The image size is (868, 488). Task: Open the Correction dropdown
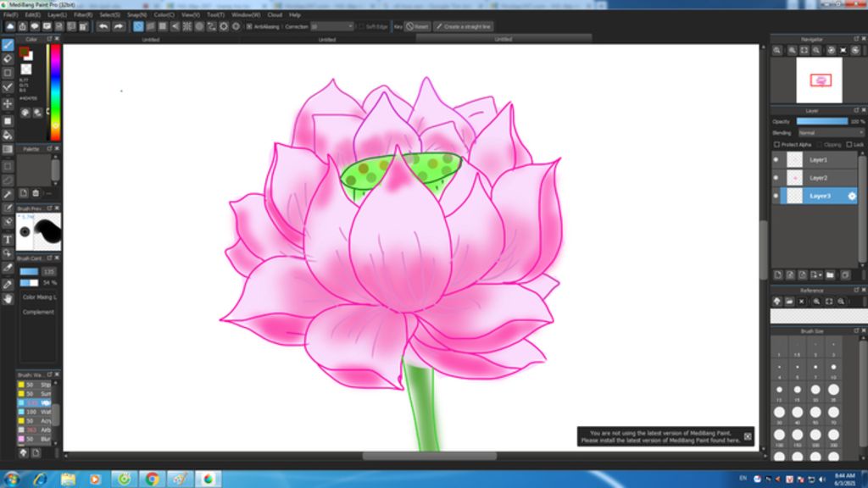click(331, 26)
